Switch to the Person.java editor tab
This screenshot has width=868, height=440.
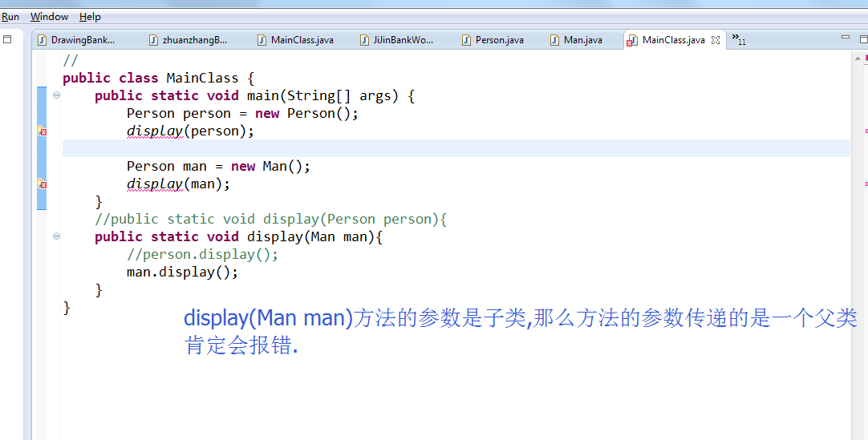[x=493, y=40]
